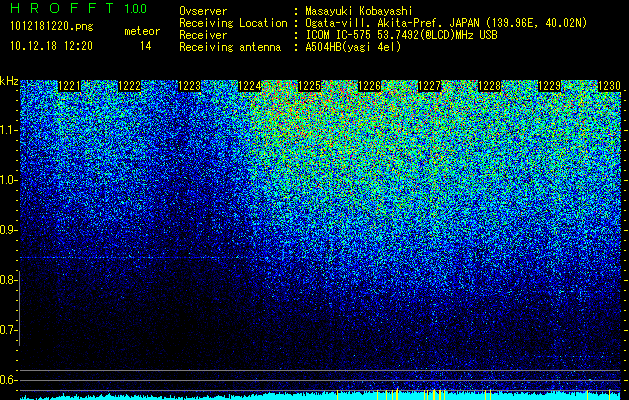
Task: Select the 1224 time marker
Action: coord(250,86)
